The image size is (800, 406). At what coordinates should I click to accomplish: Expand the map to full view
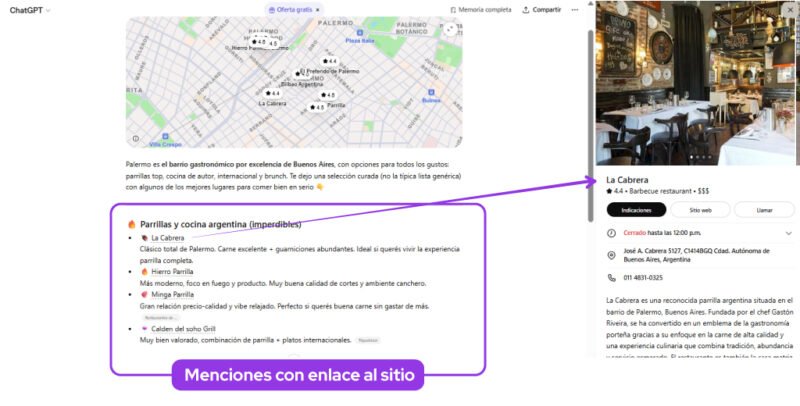[x=450, y=29]
